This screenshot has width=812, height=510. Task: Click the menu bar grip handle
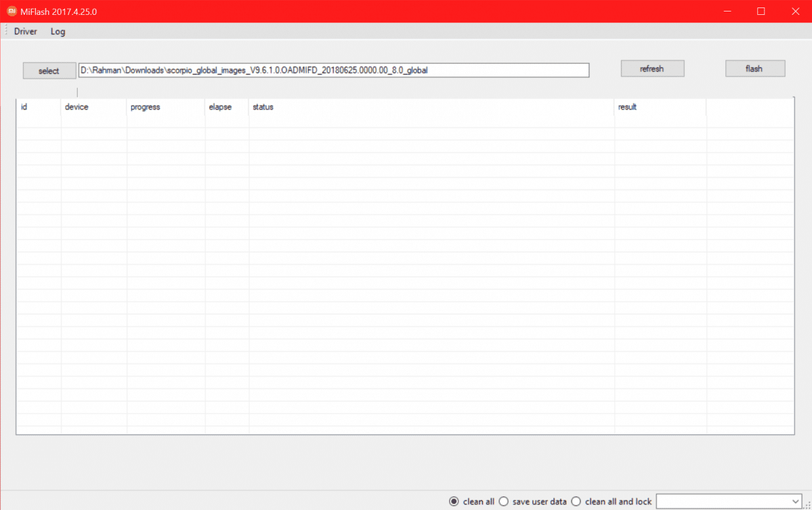[6, 31]
